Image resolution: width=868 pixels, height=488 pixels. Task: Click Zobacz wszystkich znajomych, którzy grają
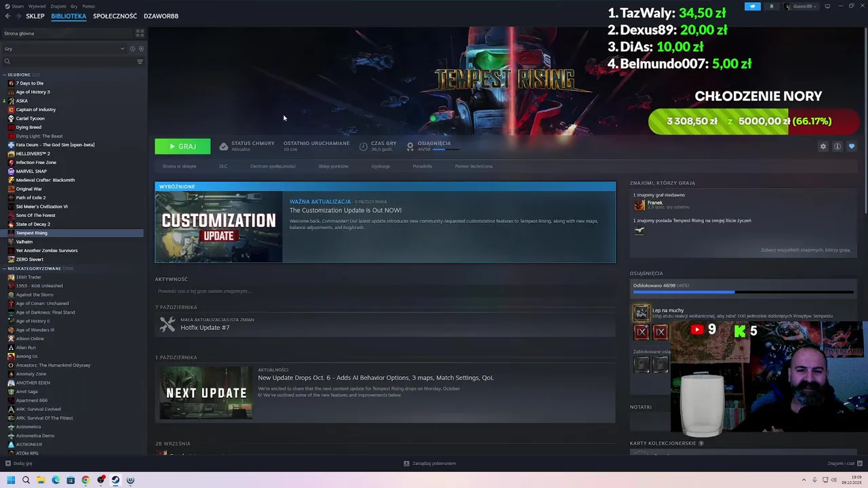pos(805,250)
